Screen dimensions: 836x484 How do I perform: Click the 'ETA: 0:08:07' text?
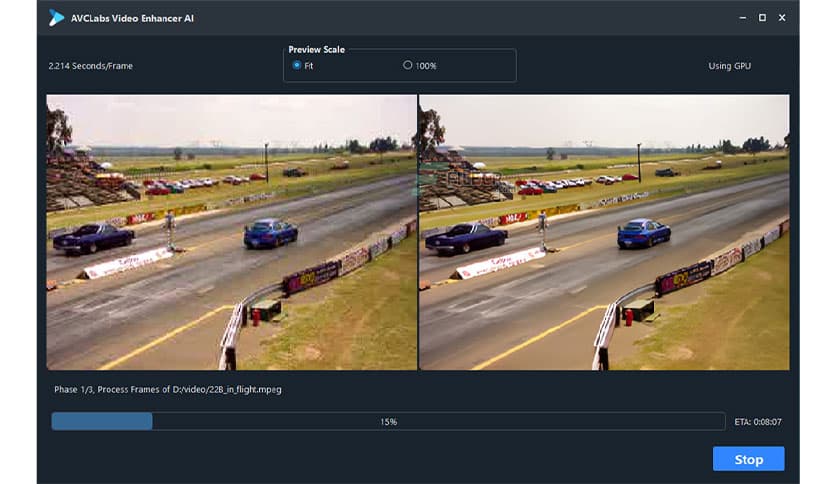coord(758,422)
